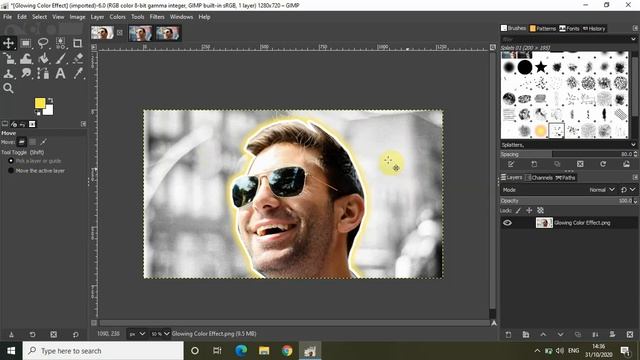Open the layer Mode Normal dropdown
This screenshot has width=640, height=360.
pyautogui.click(x=602, y=190)
